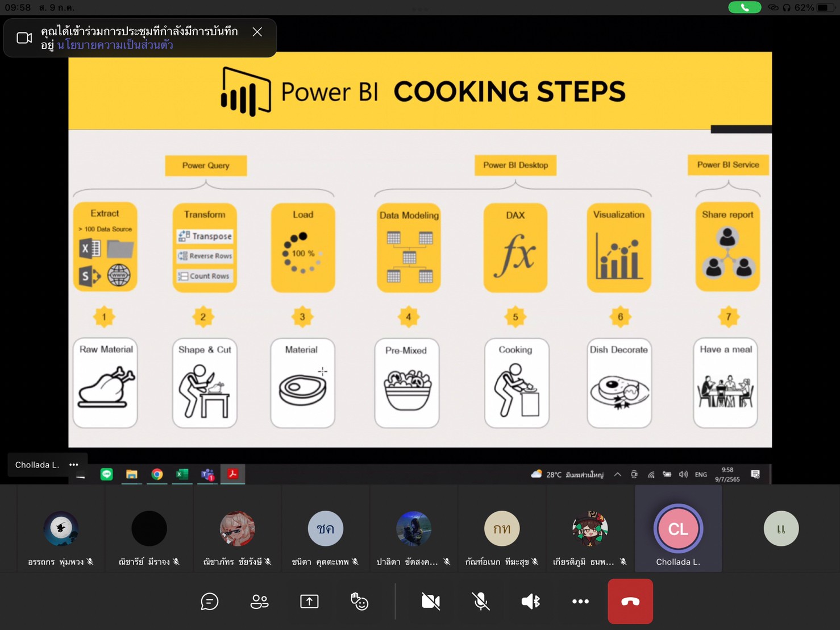Open more actions ellipsis in toolbar
This screenshot has width=840, height=630.
click(580, 602)
